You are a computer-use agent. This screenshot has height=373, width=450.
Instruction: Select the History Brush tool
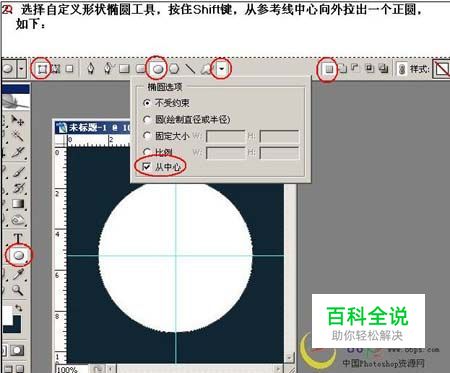18,188
